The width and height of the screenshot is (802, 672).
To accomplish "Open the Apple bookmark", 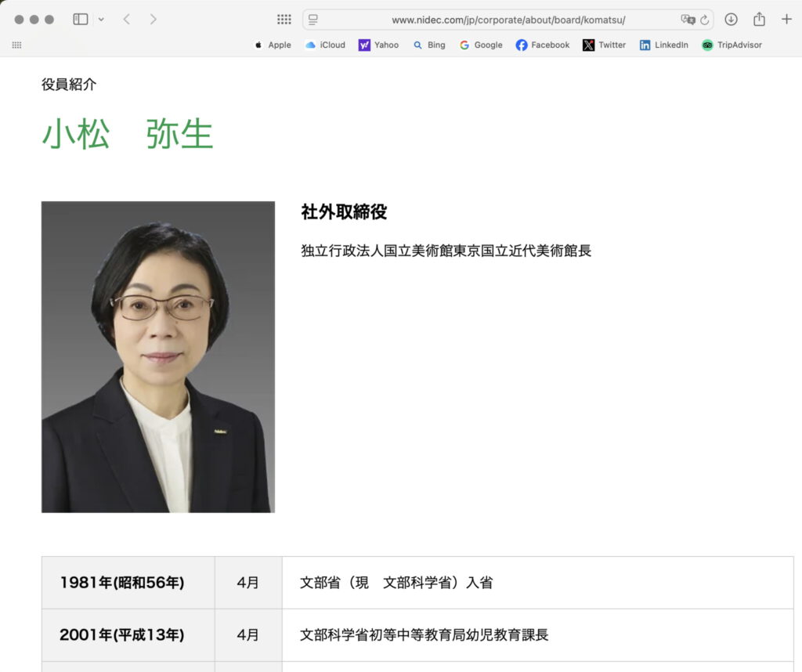I will [x=273, y=45].
